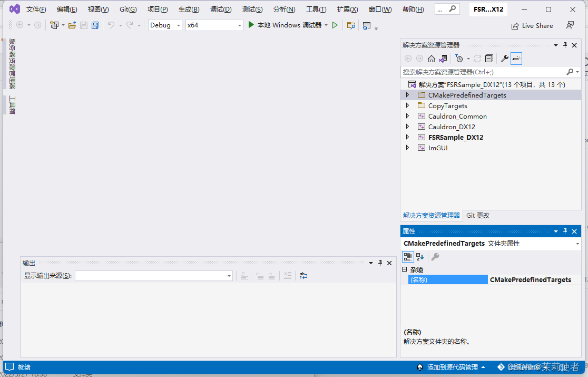Image resolution: width=588 pixels, height=377 pixels.
Task: Click 添加到源代码管理 in status bar
Action: [452, 368]
